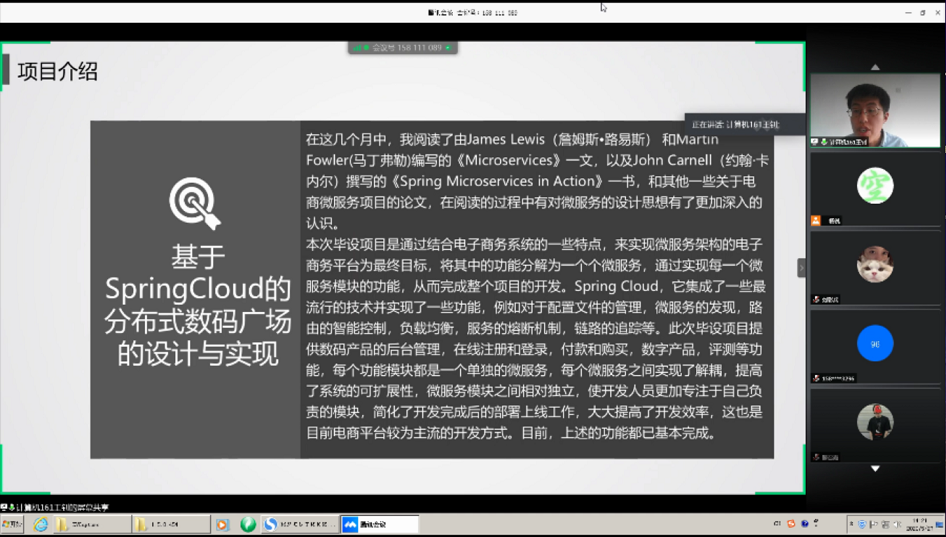This screenshot has height=537, width=946.
Task: Click the currently speaking indicator label
Action: tap(745, 124)
